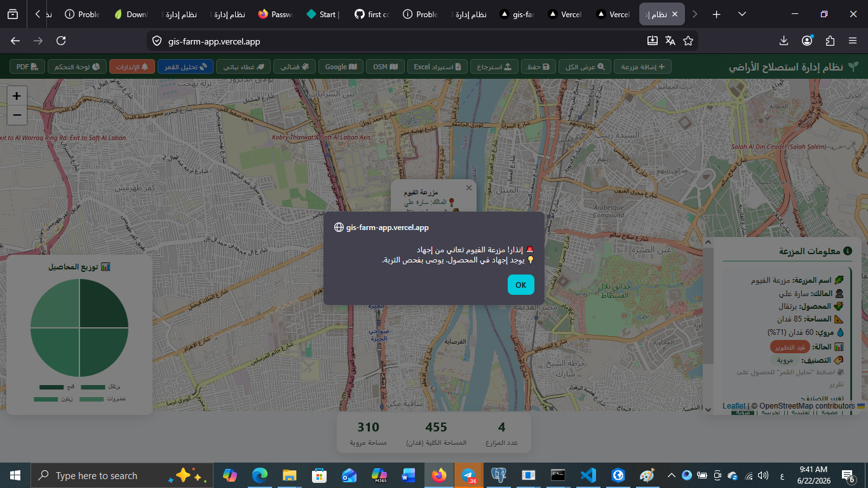868x488 pixels.
Task: Switch map layer to فضائي (satellite)
Action: point(295,67)
